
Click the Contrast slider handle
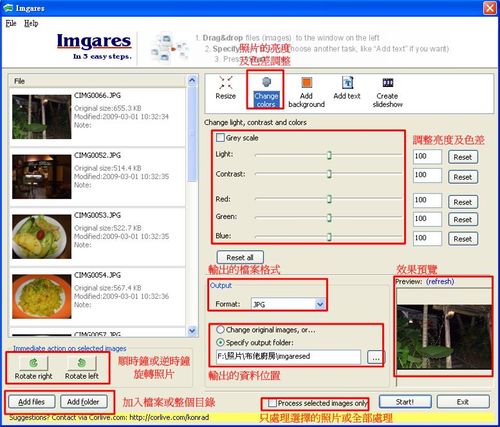point(329,174)
